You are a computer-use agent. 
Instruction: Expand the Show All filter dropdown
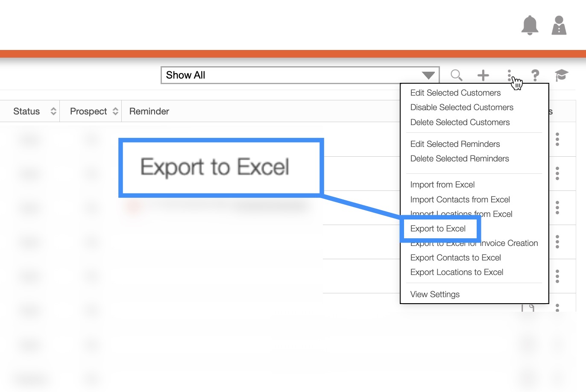pos(428,76)
